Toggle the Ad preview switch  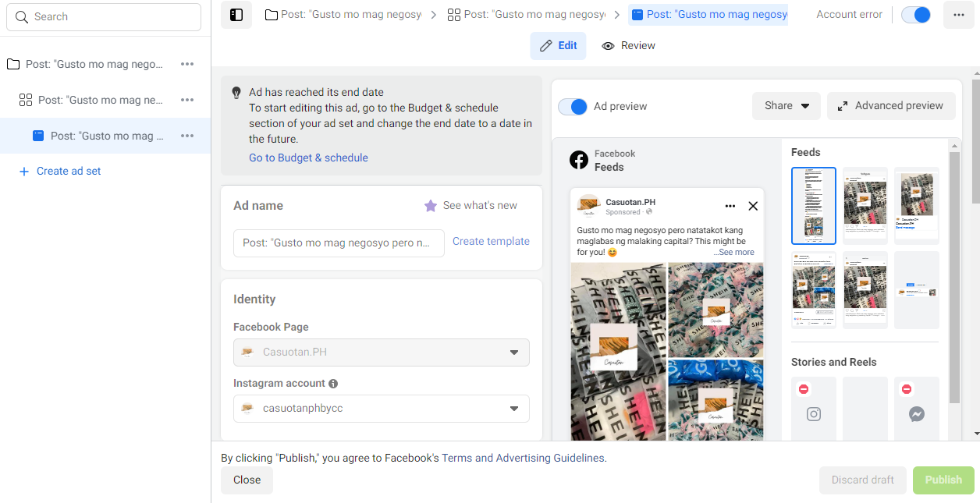click(573, 107)
